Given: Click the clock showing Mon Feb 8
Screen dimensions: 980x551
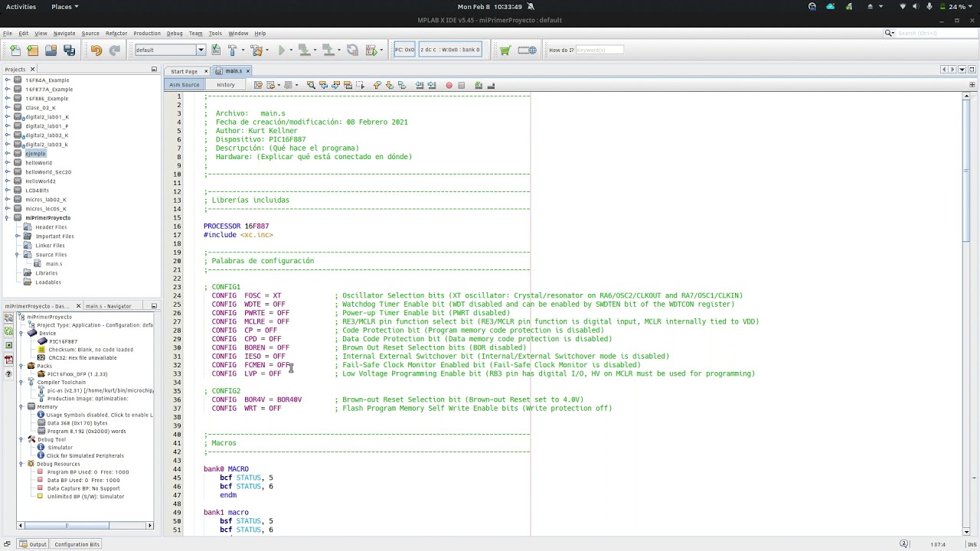Looking at the screenshot, I should [x=489, y=7].
